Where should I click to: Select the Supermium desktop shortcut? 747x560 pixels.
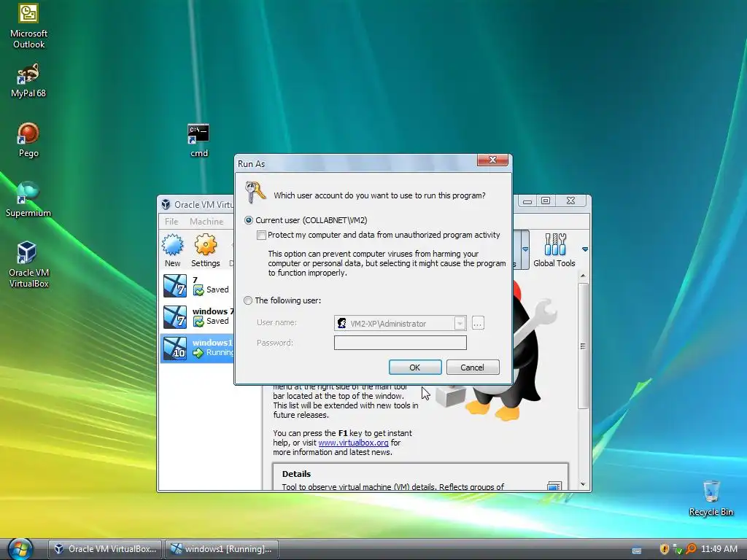[28, 199]
